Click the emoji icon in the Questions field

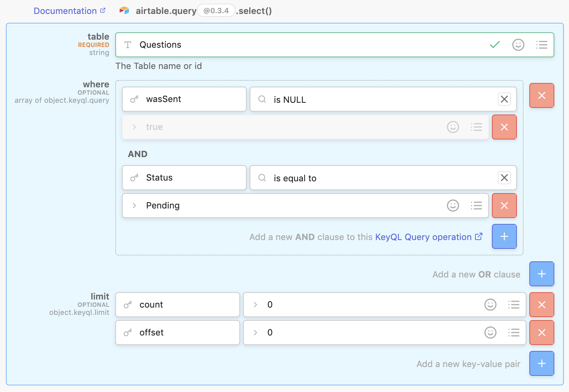tap(518, 45)
